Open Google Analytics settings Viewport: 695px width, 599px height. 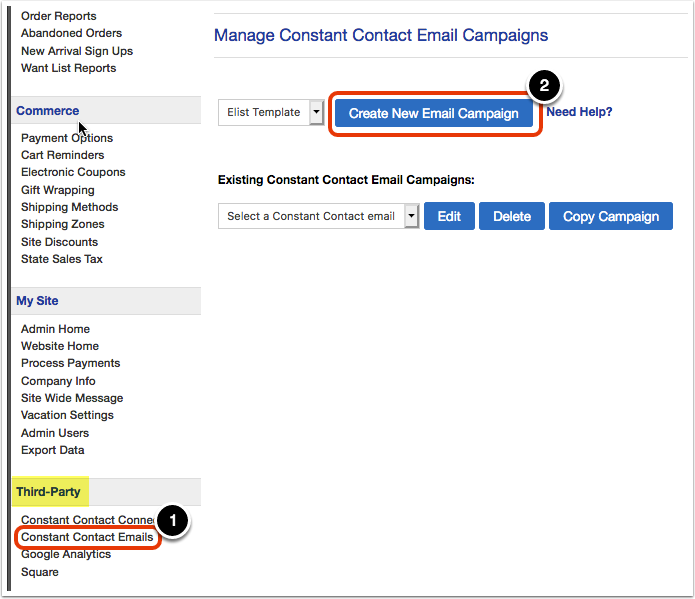[x=66, y=554]
